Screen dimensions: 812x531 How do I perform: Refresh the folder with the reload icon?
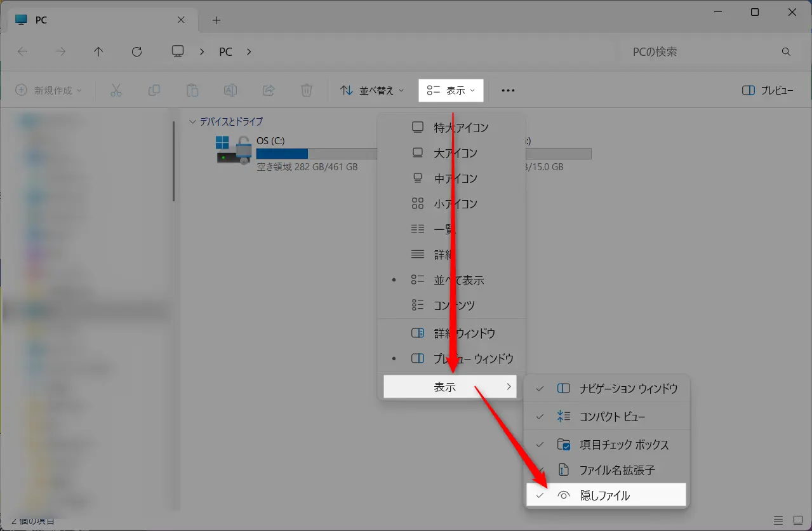[136, 52]
